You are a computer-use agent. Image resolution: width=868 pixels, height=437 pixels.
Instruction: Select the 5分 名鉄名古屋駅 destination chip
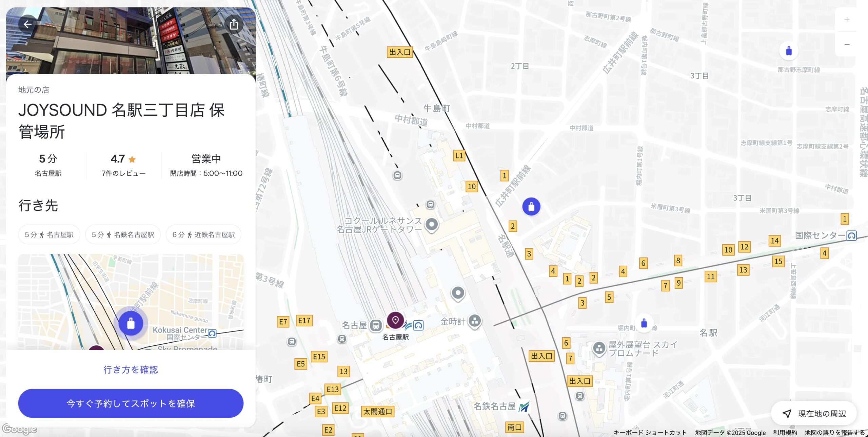123,234
